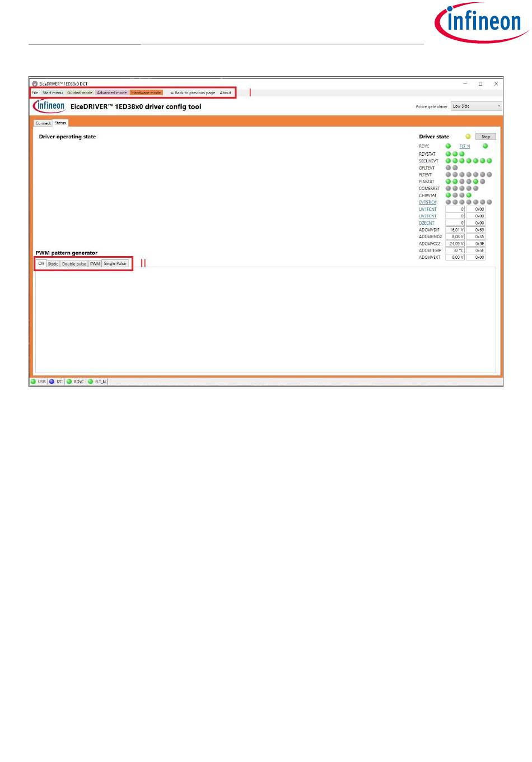Viewport: 532px width, 762px height.
Task: Click the ADCMGND2 8,08 V field
Action: click(455, 237)
